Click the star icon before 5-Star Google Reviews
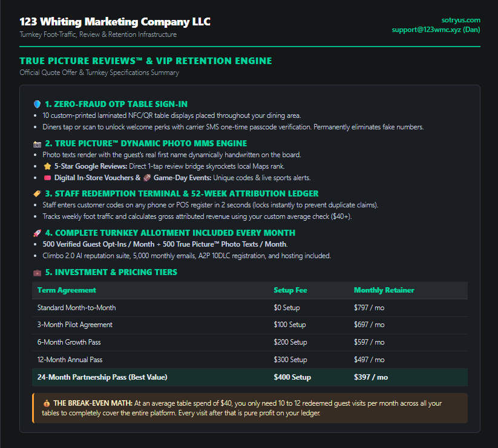 coord(47,166)
